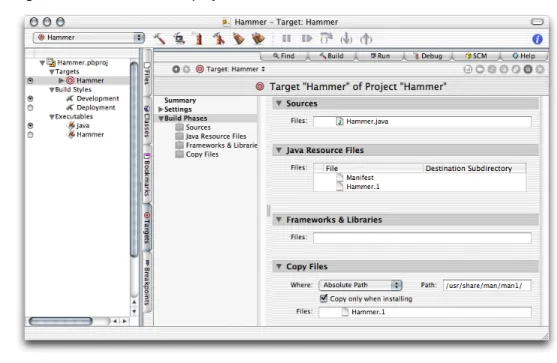The image size is (557, 363).
Task: Click the Step Out up-arrow icon
Action: point(366,38)
